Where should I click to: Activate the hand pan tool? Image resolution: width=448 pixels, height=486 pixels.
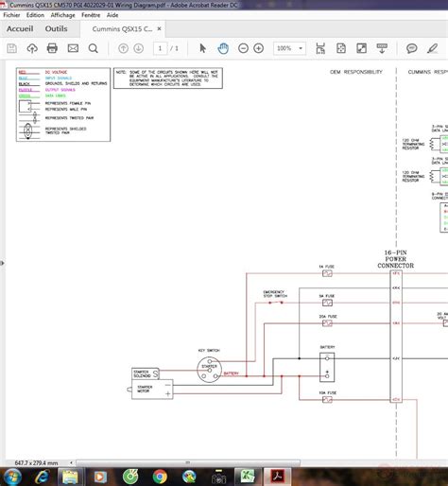coord(223,48)
